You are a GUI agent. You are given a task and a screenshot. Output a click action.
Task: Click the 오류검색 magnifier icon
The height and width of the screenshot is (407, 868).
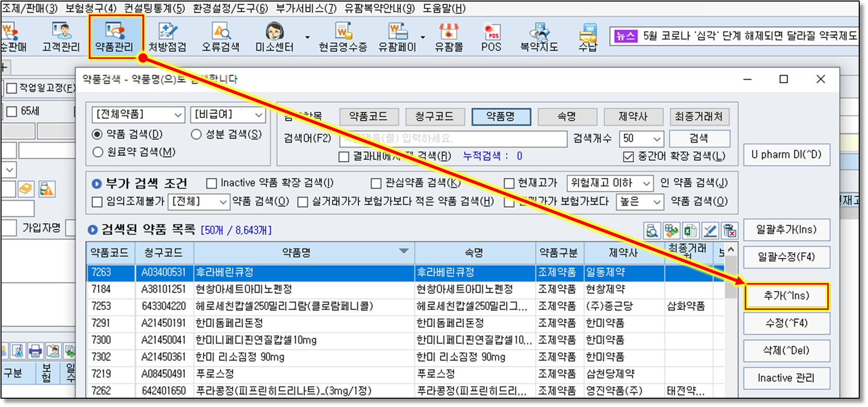point(221,32)
